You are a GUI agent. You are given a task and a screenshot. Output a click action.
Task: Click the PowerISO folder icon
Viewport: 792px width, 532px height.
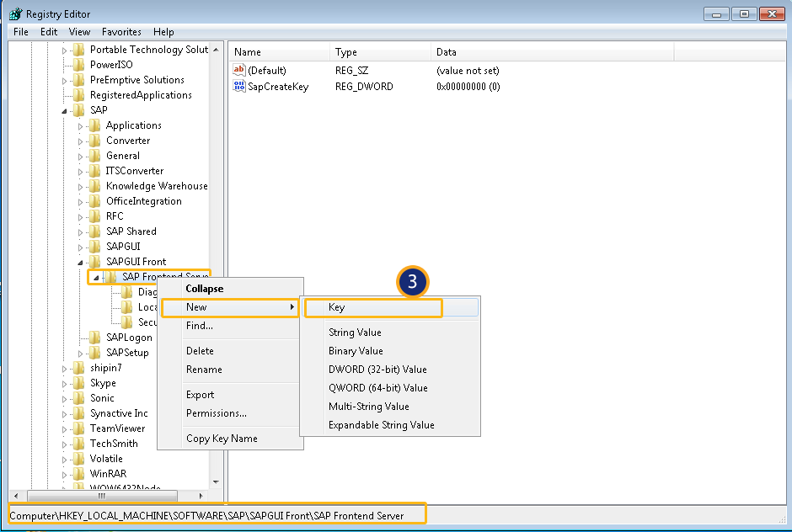79,65
